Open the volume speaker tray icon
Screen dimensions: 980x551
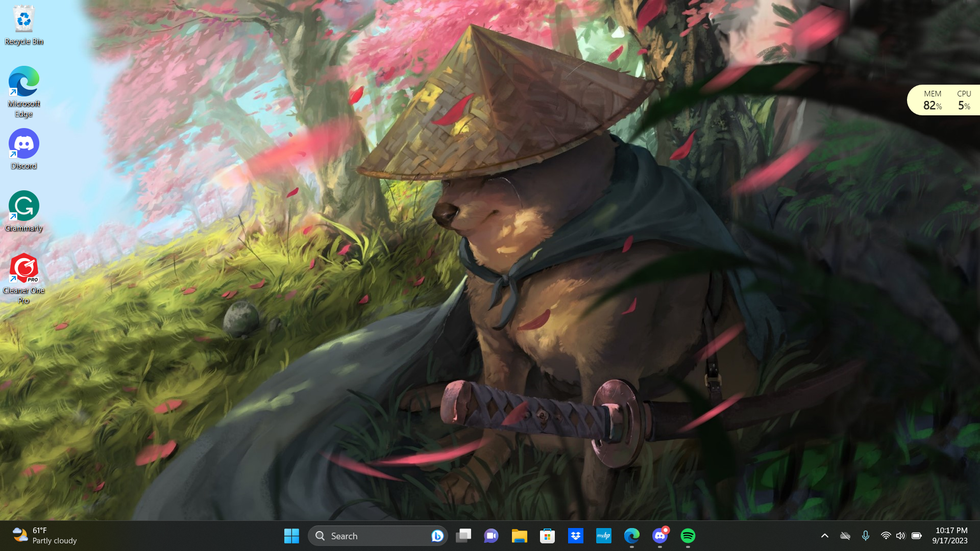tap(901, 536)
